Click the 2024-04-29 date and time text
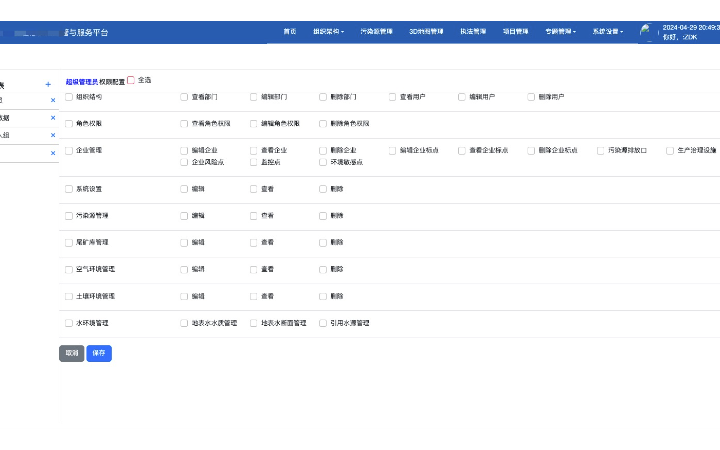This screenshot has width=720, height=450. click(x=691, y=28)
